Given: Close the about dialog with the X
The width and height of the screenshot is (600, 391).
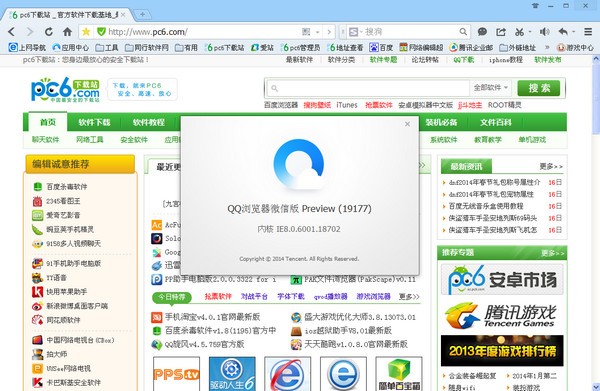Looking at the screenshot, I should point(408,124).
